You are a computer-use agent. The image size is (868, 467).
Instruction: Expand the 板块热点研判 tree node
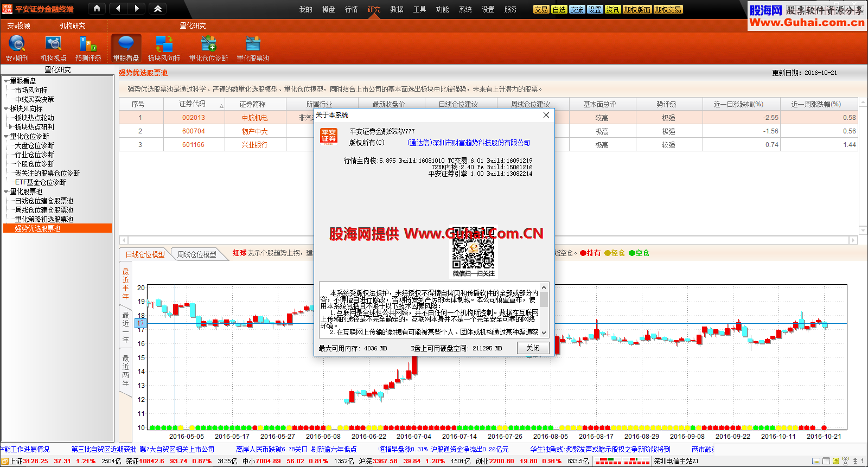10,127
